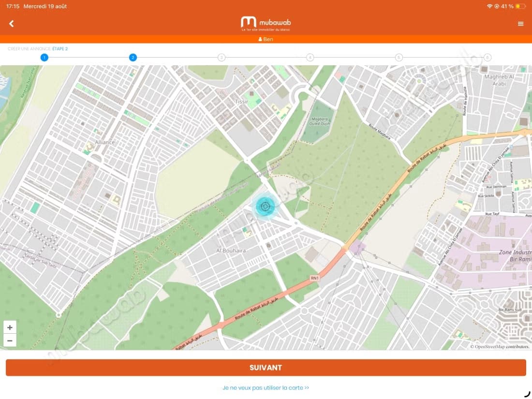Click the 17:15 clock in status bar
The width and height of the screenshot is (532, 399).
pyautogui.click(x=13, y=6)
